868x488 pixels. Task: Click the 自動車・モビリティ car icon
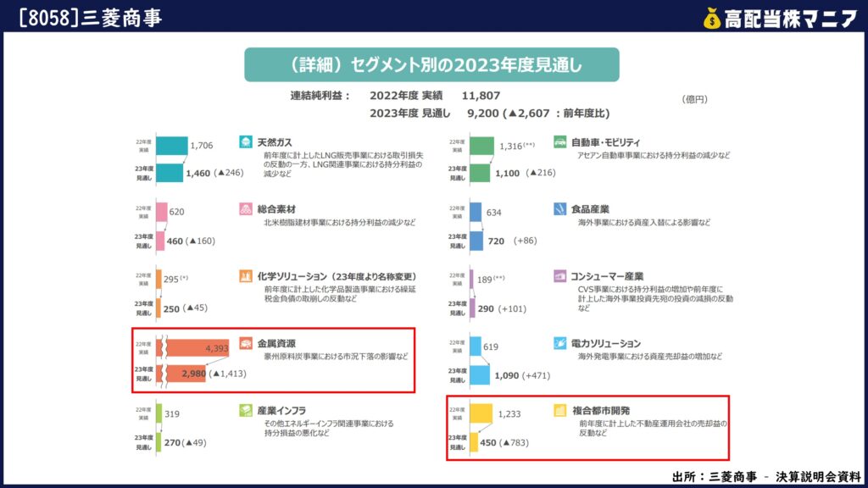559,142
